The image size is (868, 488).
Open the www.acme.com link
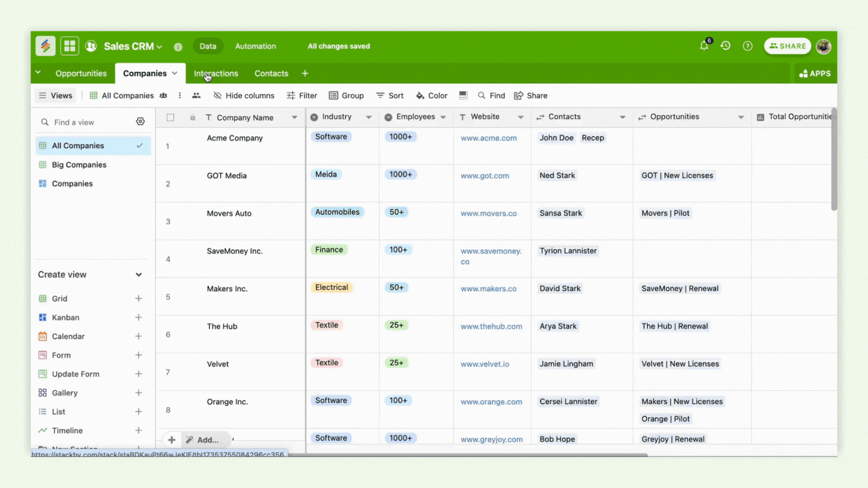489,138
